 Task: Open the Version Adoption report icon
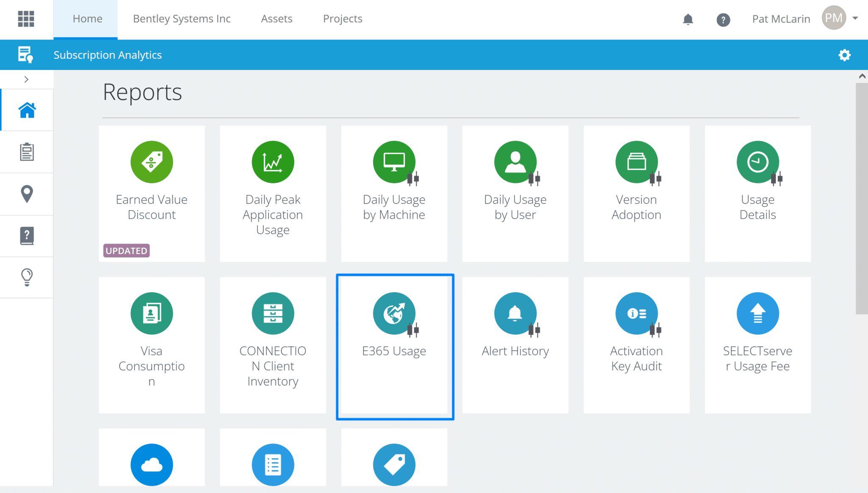tap(637, 162)
